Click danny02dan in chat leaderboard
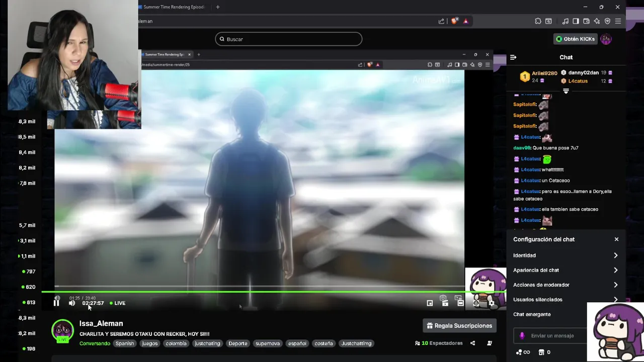The image size is (644, 362). click(x=583, y=73)
